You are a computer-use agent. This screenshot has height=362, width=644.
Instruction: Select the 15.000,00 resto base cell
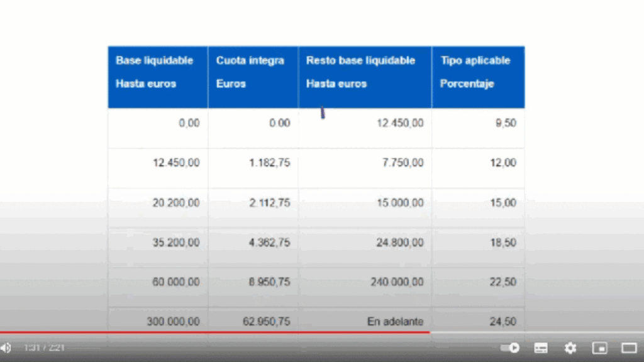coord(365,208)
